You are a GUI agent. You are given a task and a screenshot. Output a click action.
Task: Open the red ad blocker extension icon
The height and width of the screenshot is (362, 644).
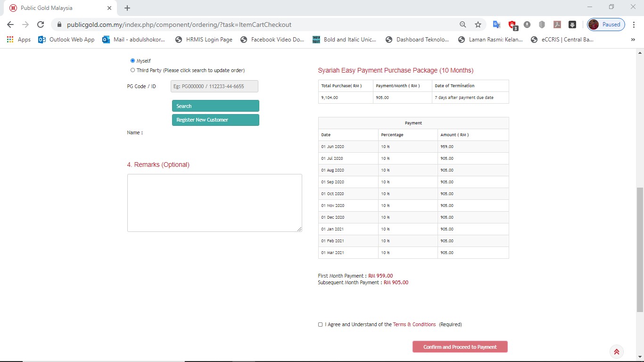512,25
